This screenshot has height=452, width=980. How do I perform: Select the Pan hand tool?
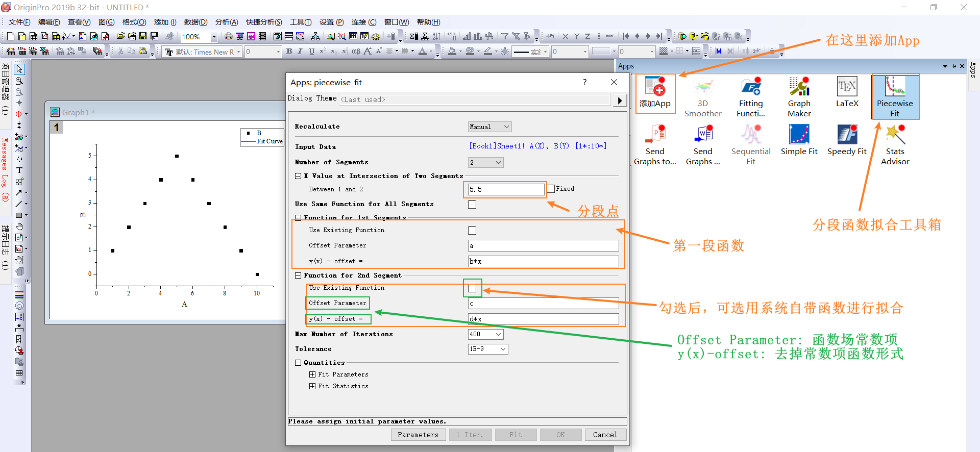coord(19,227)
